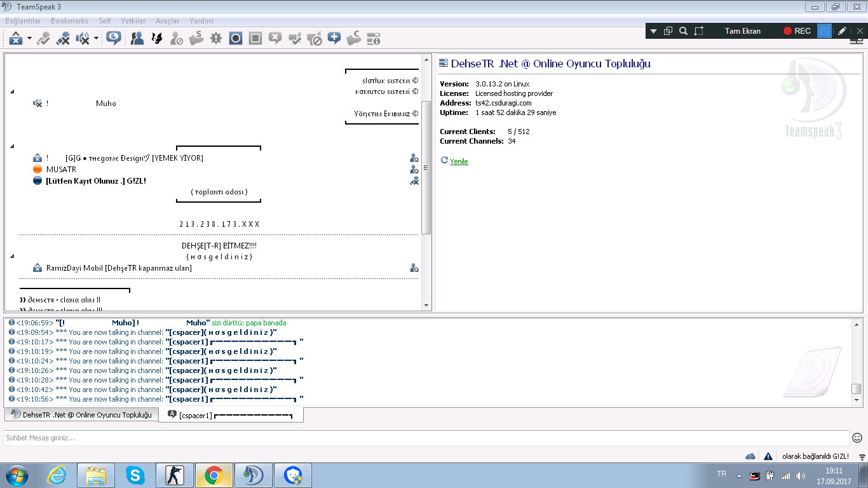Viewport: 868px width, 488px height.
Task: Click the warning triangle status bar icon
Action: pyautogui.click(x=768, y=456)
